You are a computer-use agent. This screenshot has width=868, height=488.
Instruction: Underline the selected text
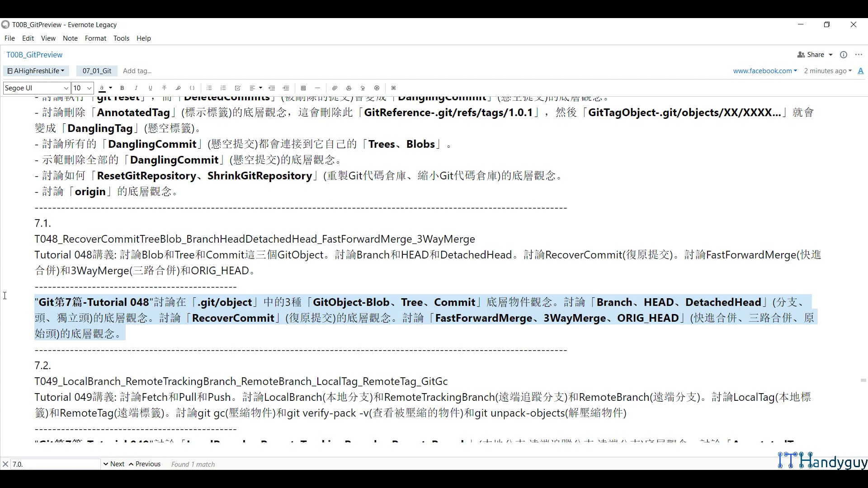[150, 88]
